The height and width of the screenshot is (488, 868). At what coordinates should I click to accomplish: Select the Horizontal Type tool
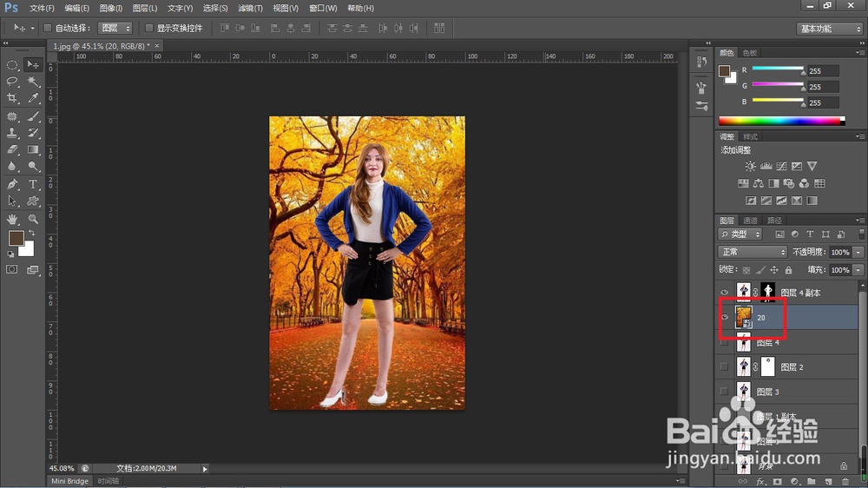(x=33, y=184)
